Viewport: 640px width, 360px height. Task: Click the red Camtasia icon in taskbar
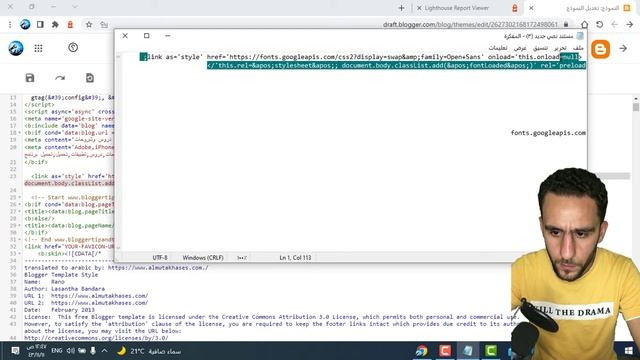coord(445,351)
